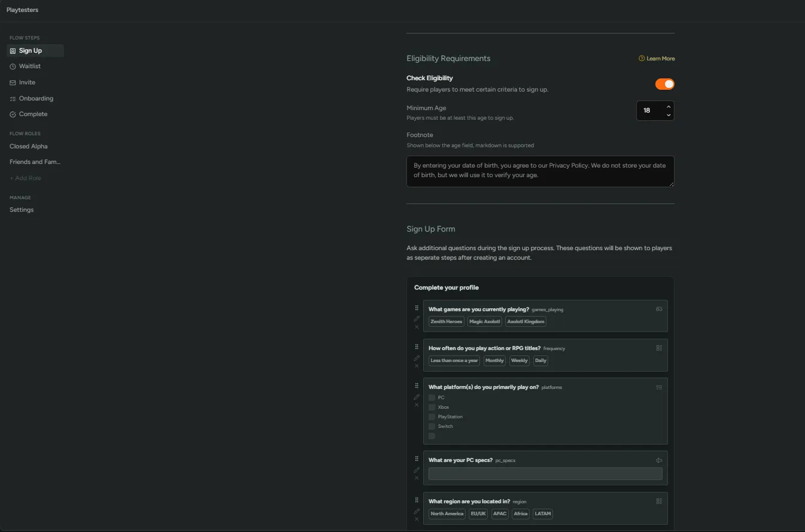Click drag handle of the region question

(417, 500)
